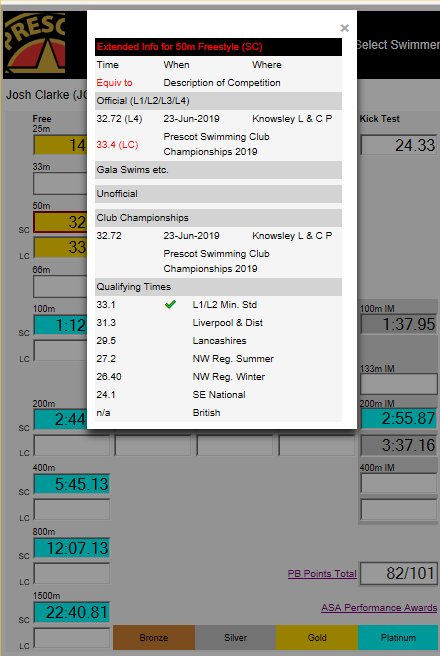Select the Gold award swatch
The width and height of the screenshot is (440, 656).
(317, 638)
